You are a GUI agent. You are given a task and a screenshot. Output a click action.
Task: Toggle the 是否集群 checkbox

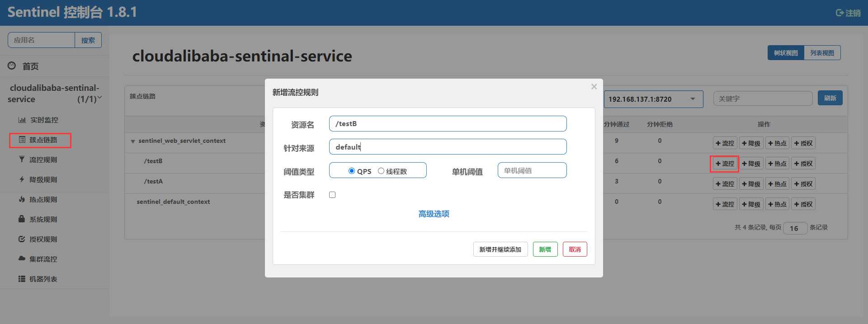(332, 195)
